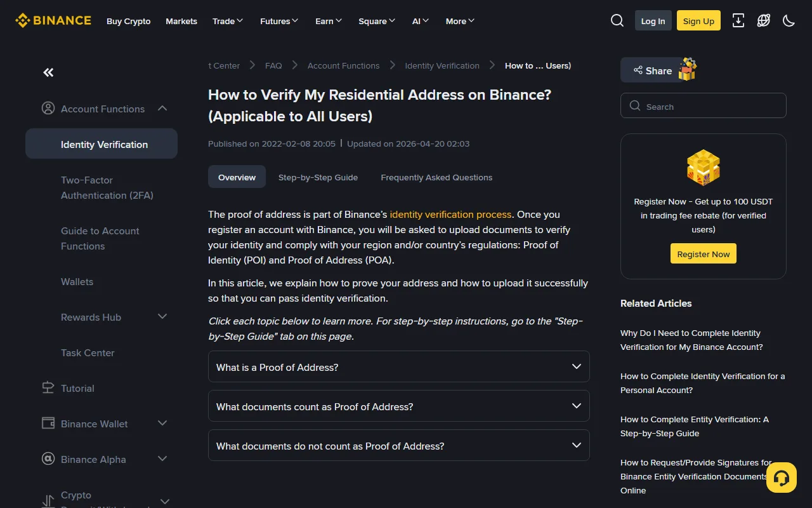Click the Crypto deposit arrows icon
812x508 pixels.
click(x=48, y=502)
